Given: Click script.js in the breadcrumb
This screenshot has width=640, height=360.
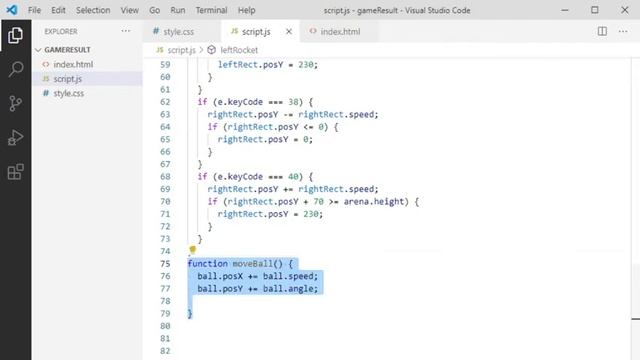Looking at the screenshot, I should pyautogui.click(x=181, y=50).
